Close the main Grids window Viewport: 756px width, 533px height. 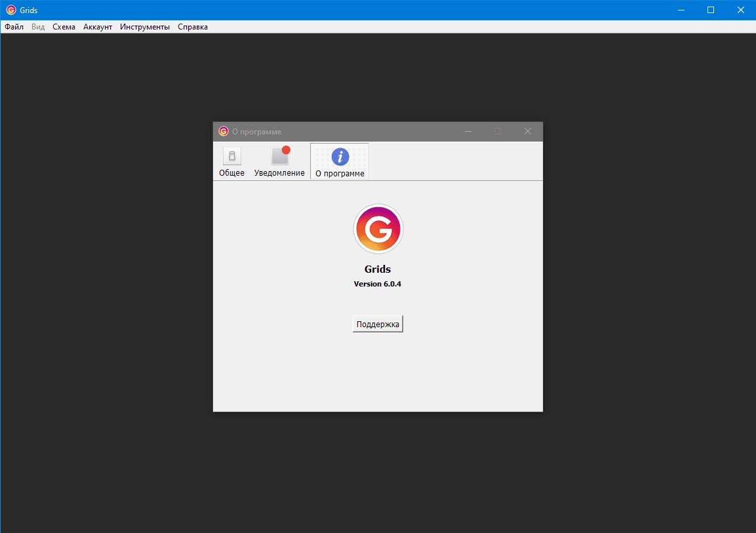pyautogui.click(x=740, y=10)
